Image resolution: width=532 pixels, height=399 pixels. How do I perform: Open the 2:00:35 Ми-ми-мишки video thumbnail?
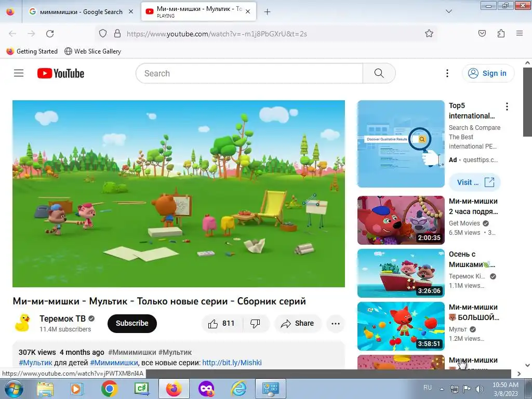click(401, 220)
